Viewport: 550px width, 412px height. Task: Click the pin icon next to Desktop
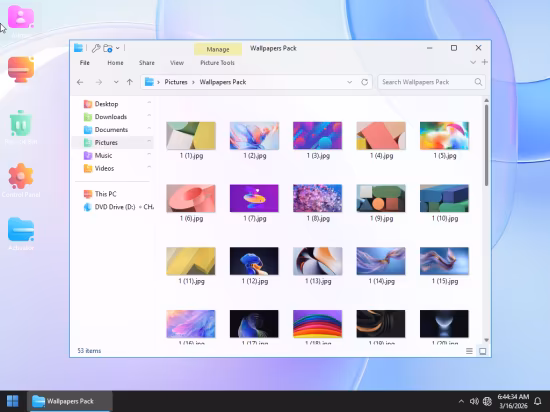149,103
